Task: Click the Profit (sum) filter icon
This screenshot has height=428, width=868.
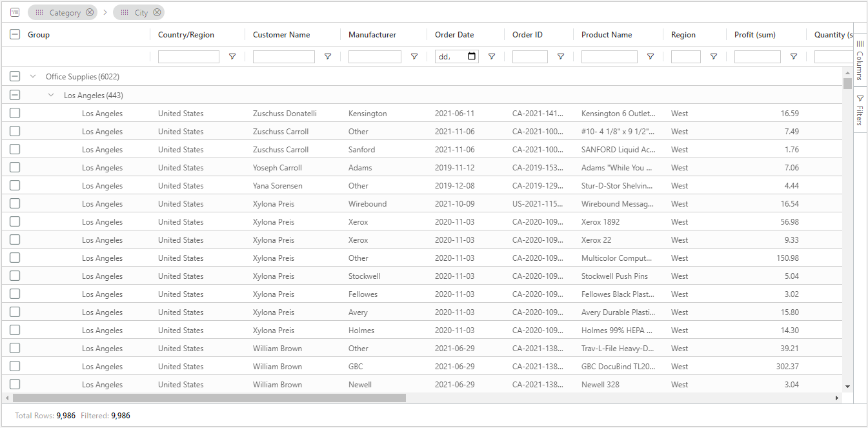Action: 794,57
